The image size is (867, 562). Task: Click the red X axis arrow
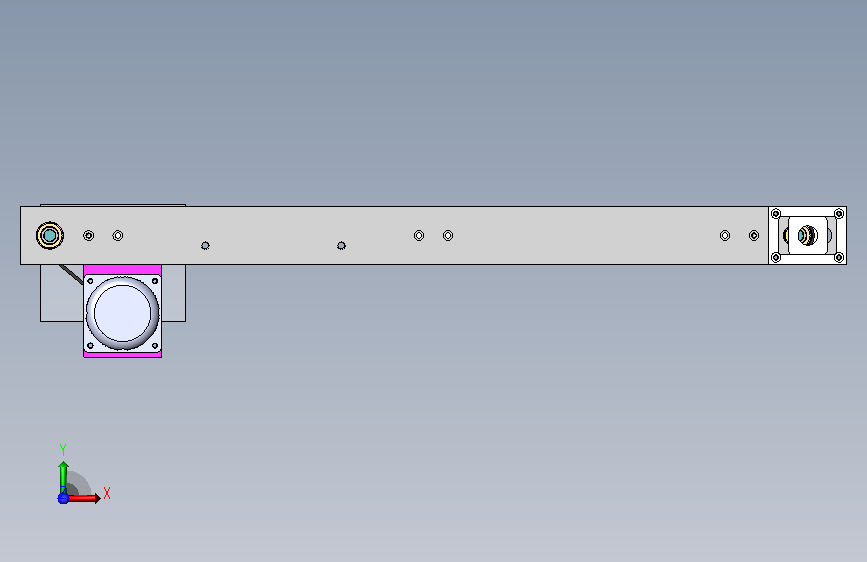point(85,498)
